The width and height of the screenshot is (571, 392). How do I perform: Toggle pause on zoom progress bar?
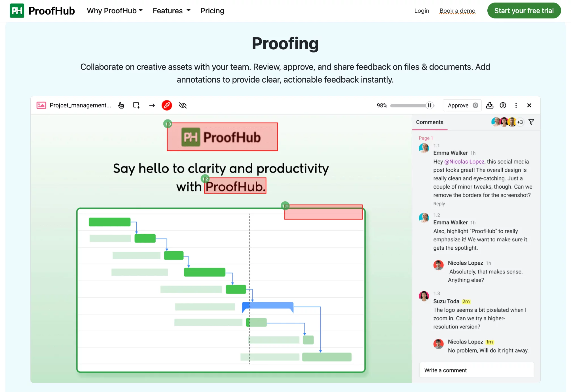[429, 105]
